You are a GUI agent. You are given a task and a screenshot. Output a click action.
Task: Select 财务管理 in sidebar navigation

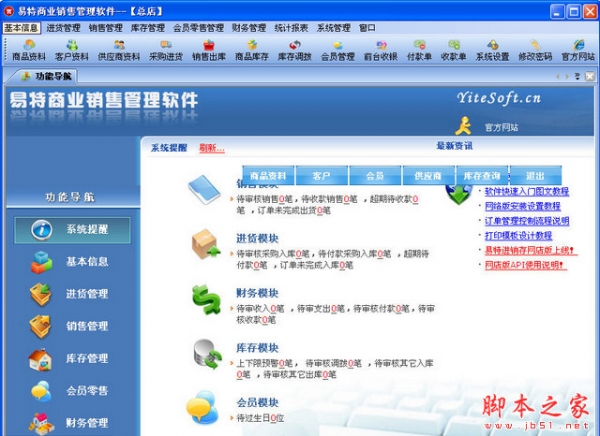(70, 423)
